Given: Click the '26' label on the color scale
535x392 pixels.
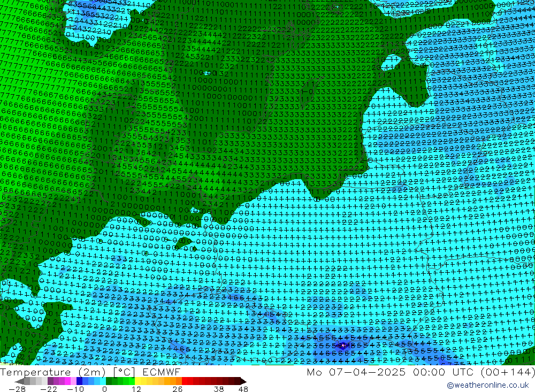Looking at the screenshot, I should pos(177,389).
